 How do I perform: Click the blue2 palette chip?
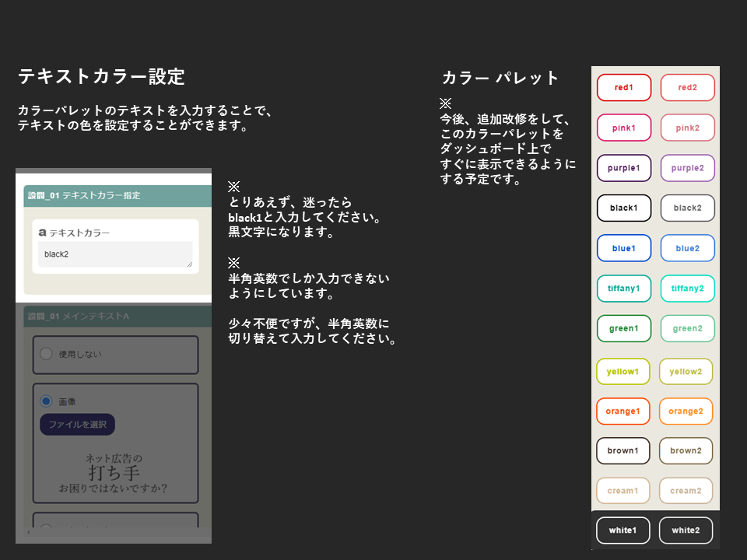[x=687, y=248]
